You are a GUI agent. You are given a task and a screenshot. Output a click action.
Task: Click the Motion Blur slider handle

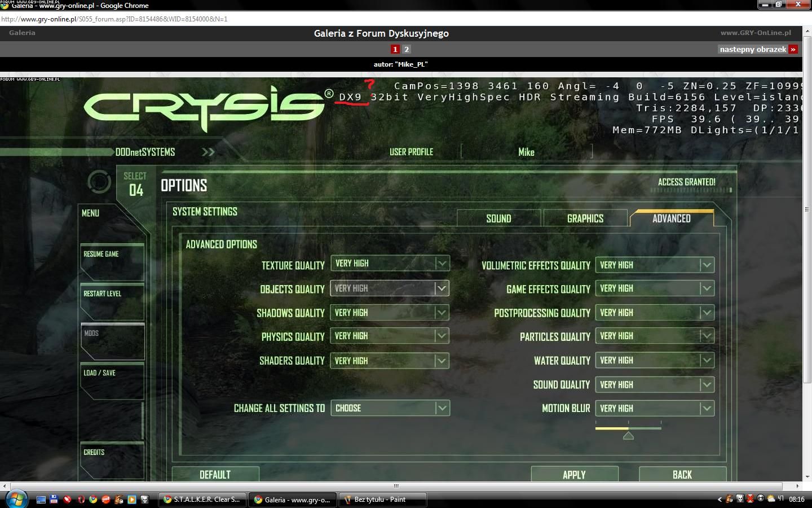tap(628, 435)
